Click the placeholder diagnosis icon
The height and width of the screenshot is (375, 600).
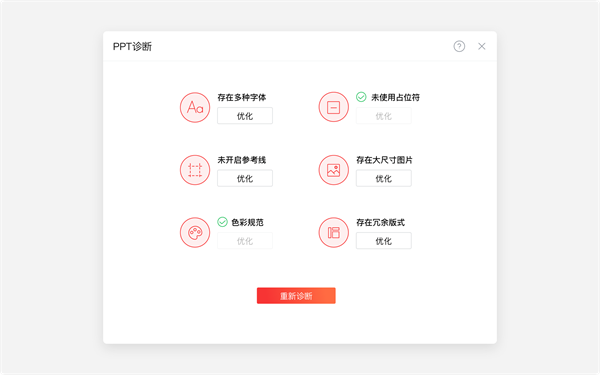(x=334, y=107)
